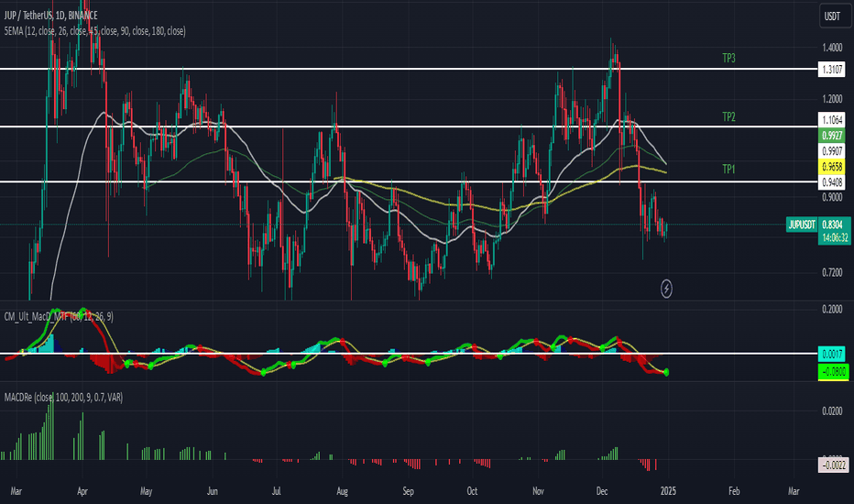Click the TP3 label
Viewport: 854px width, 504px height.
pyautogui.click(x=728, y=58)
